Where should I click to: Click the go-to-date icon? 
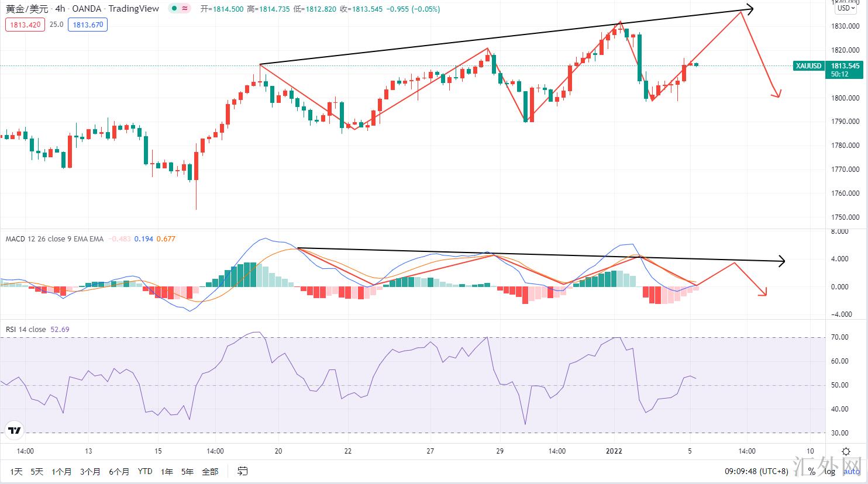pyautogui.click(x=243, y=471)
